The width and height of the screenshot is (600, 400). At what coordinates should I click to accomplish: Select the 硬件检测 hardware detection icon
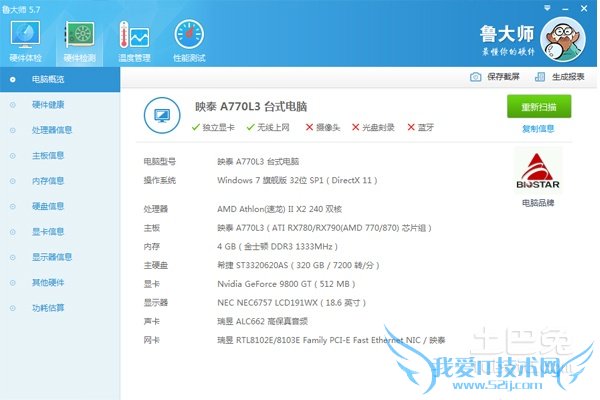[x=79, y=41]
